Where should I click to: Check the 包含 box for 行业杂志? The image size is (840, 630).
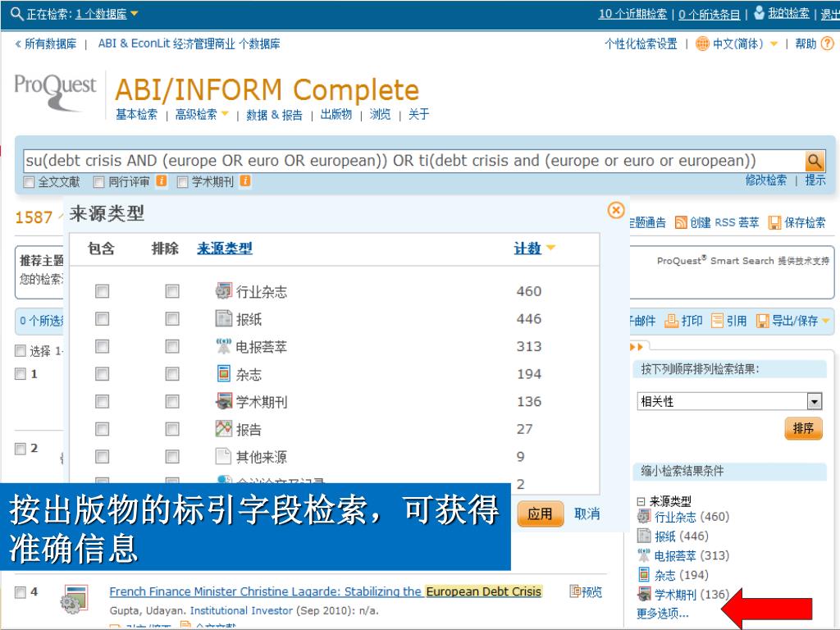coord(102,291)
